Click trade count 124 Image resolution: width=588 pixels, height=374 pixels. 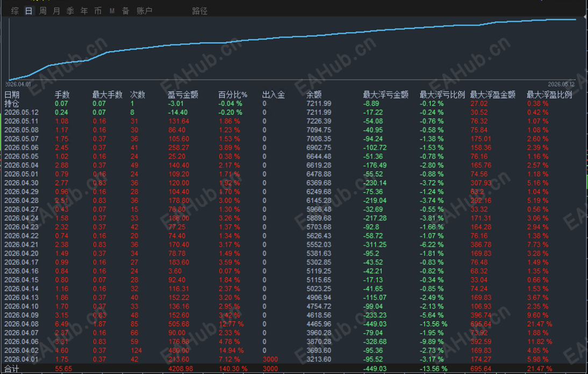tap(136, 350)
